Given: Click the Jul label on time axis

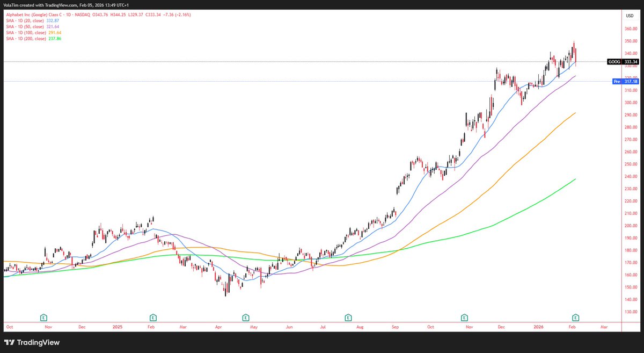Looking at the screenshot, I should pos(323,326).
